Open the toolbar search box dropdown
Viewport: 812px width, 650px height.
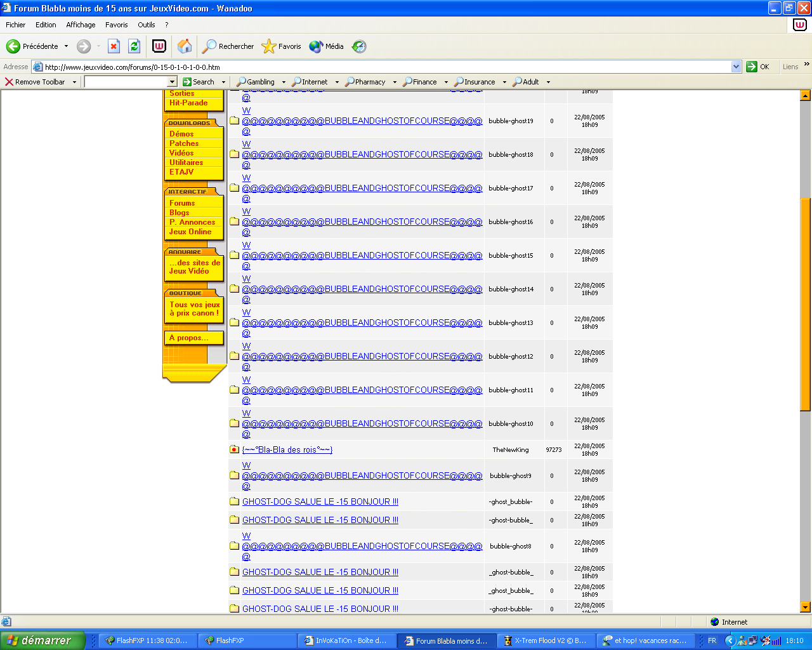tap(172, 82)
